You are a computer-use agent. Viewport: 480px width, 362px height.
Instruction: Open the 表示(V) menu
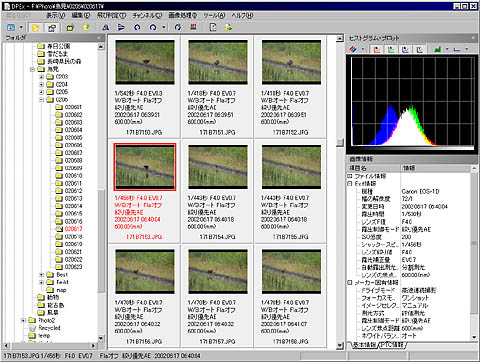[55, 15]
